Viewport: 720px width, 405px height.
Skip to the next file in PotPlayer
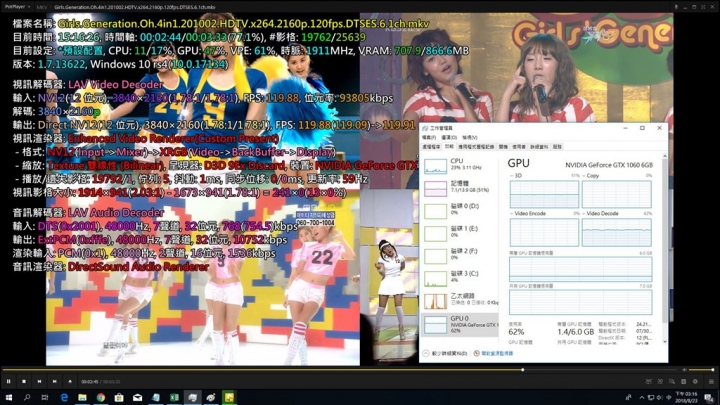(55, 381)
